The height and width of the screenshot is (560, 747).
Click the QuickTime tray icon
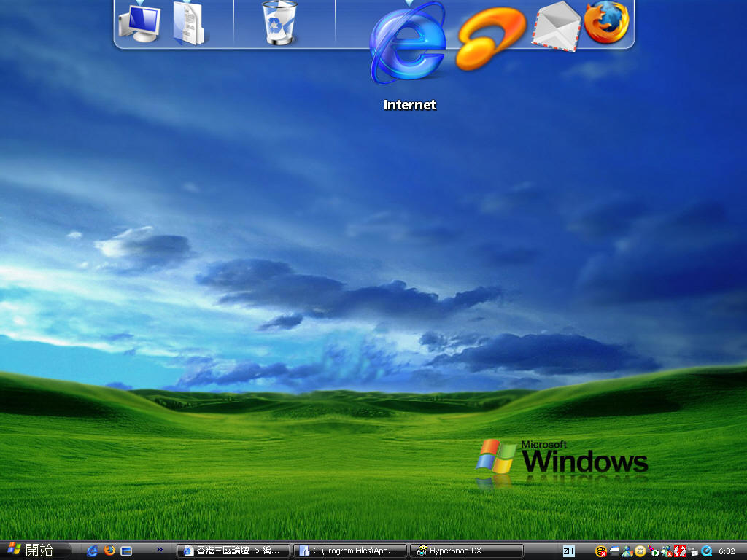click(x=706, y=551)
